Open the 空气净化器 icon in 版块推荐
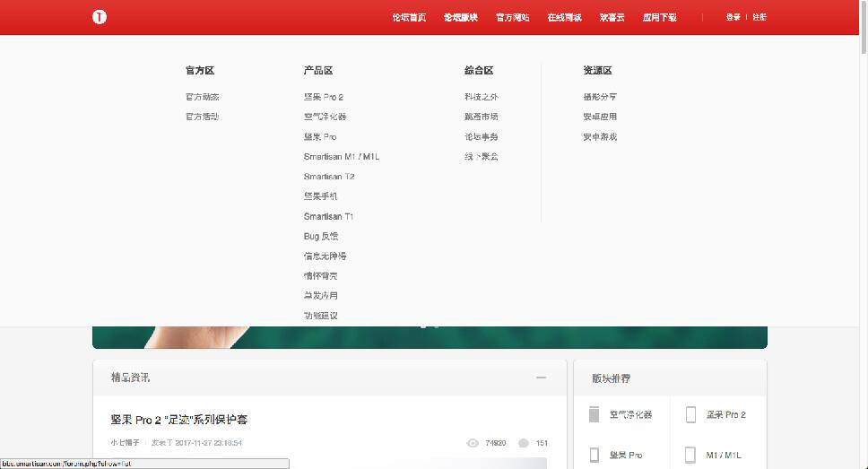868x469 pixels. [594, 414]
